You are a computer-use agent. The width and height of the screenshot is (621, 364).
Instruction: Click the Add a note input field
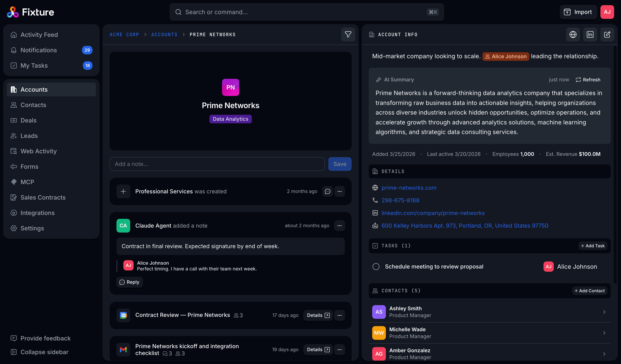217,164
